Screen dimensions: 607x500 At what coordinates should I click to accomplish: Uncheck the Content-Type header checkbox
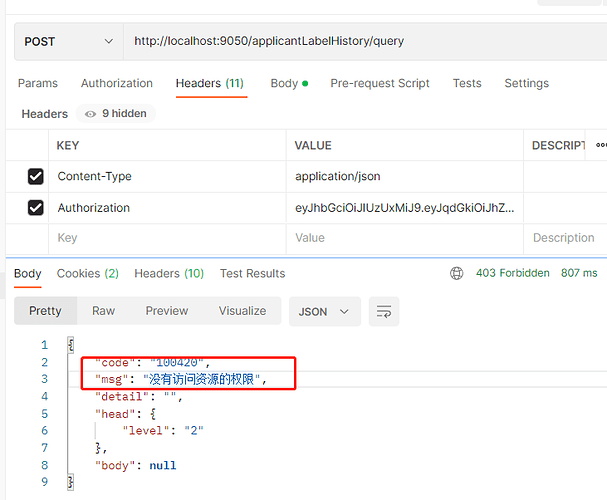pos(36,176)
